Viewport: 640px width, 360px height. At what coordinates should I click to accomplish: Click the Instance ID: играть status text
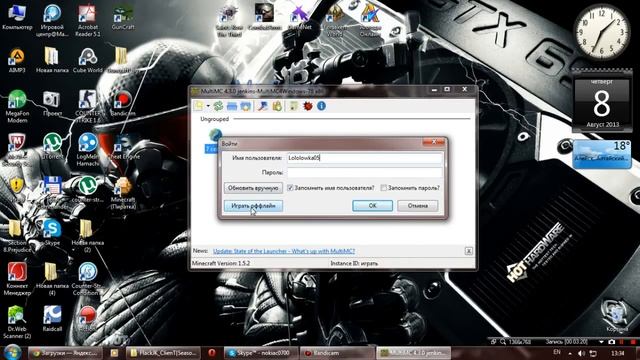pos(354,263)
